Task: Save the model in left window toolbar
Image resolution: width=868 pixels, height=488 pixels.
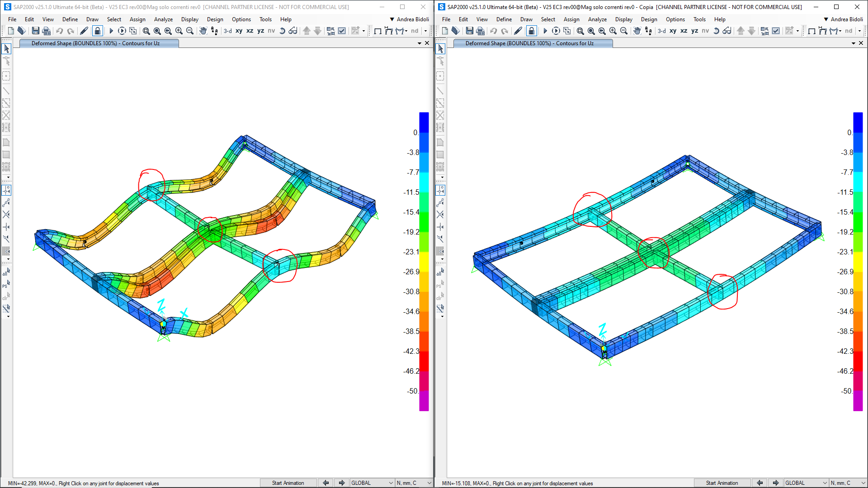Action: click(x=35, y=31)
